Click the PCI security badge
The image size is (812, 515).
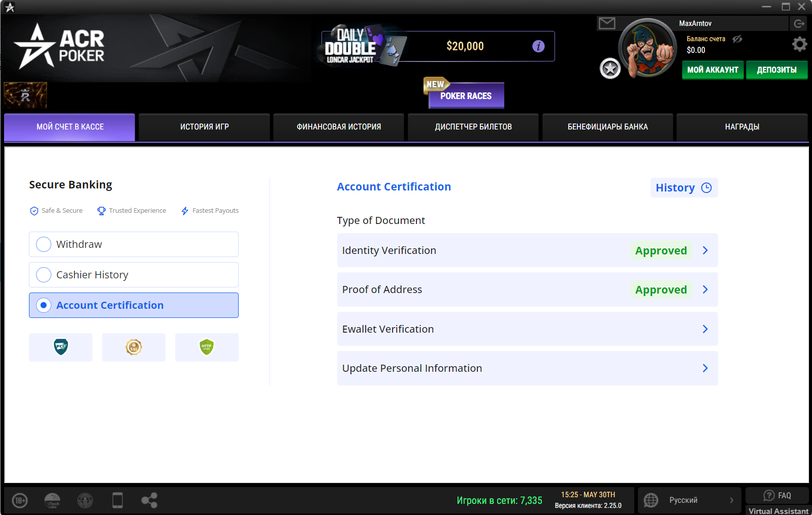(x=61, y=347)
